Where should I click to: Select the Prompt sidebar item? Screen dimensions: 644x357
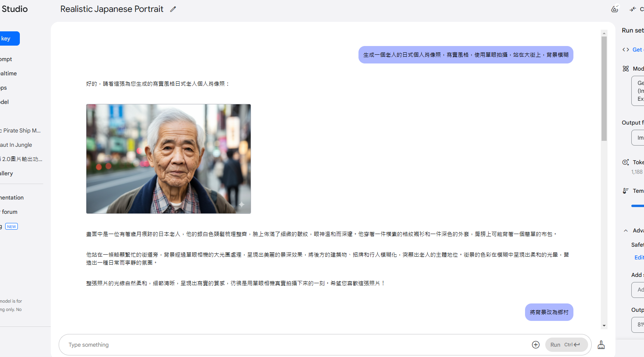pyautogui.click(x=6, y=59)
